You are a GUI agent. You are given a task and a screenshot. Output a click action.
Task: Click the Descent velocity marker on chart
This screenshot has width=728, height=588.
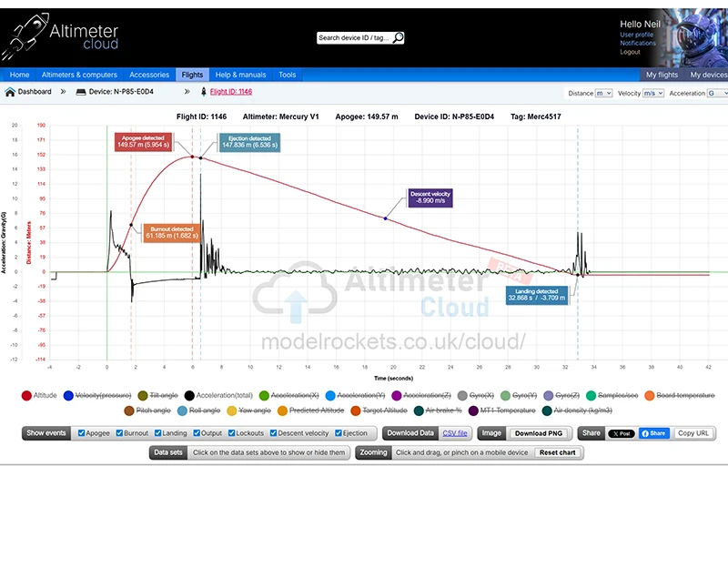(385, 218)
